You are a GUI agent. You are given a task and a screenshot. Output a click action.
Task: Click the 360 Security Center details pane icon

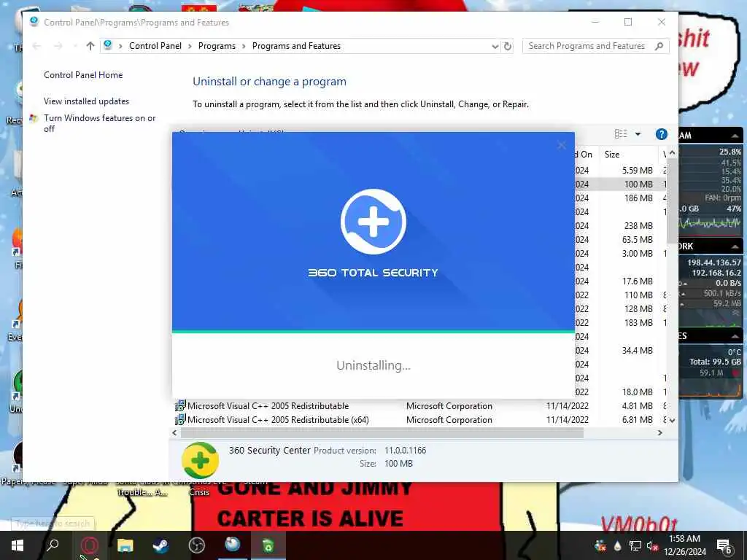[200, 460]
